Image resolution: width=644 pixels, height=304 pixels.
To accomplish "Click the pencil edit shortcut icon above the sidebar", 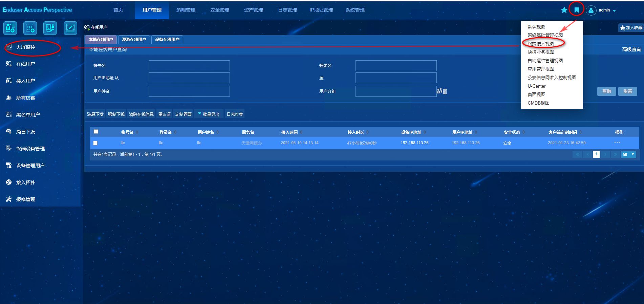I will 70,28.
